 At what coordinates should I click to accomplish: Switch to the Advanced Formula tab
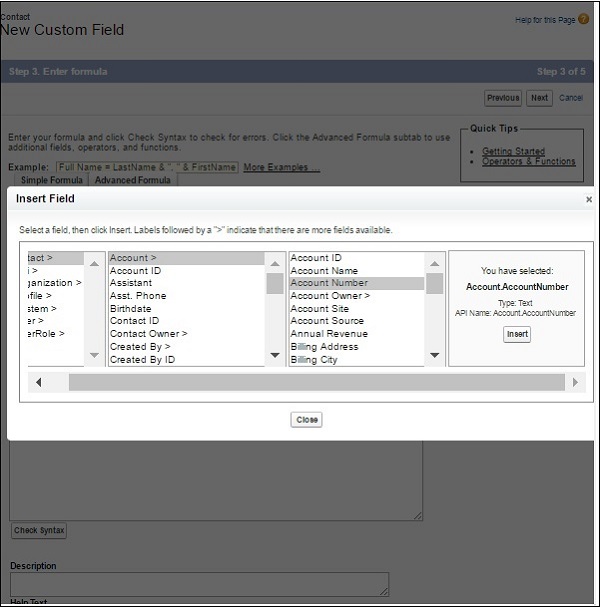click(x=132, y=180)
